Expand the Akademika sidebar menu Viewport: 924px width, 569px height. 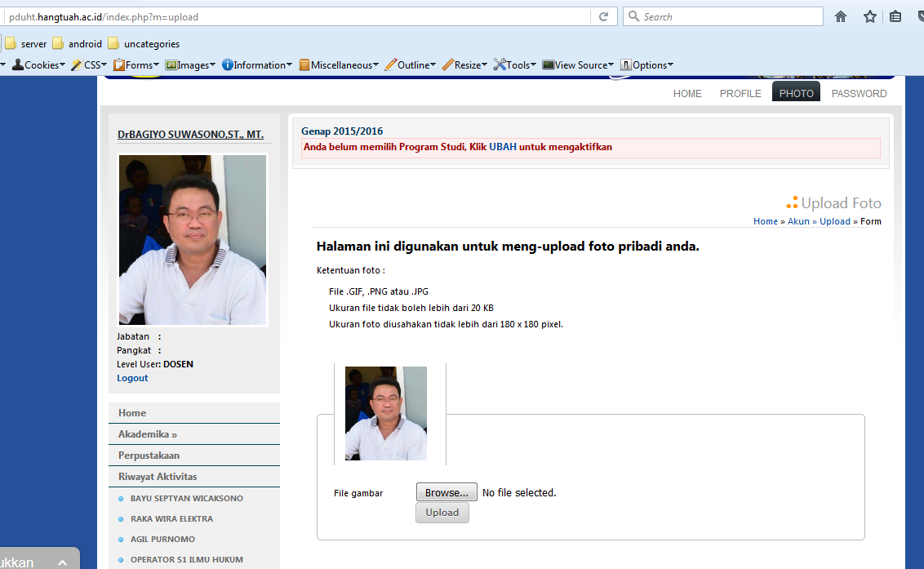coord(194,434)
